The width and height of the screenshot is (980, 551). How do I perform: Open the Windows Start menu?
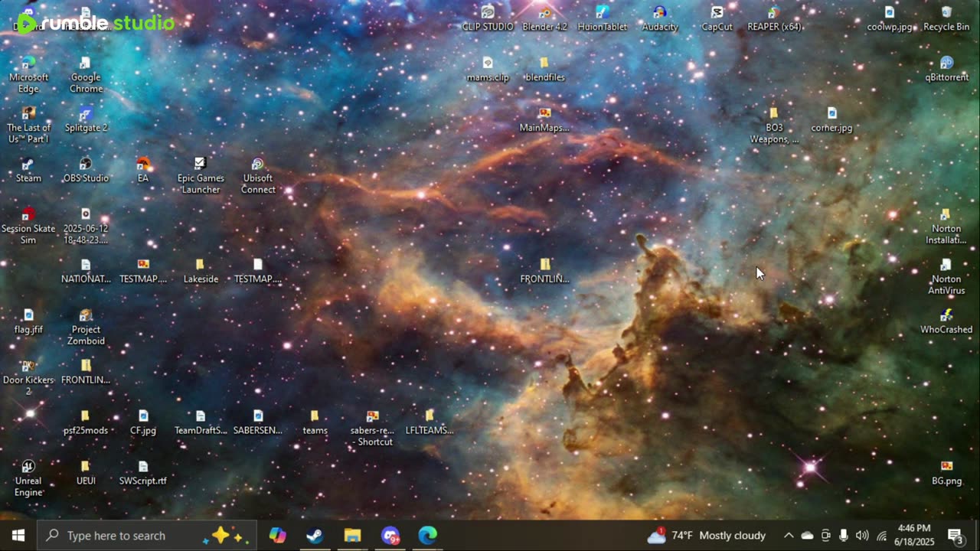tap(18, 536)
